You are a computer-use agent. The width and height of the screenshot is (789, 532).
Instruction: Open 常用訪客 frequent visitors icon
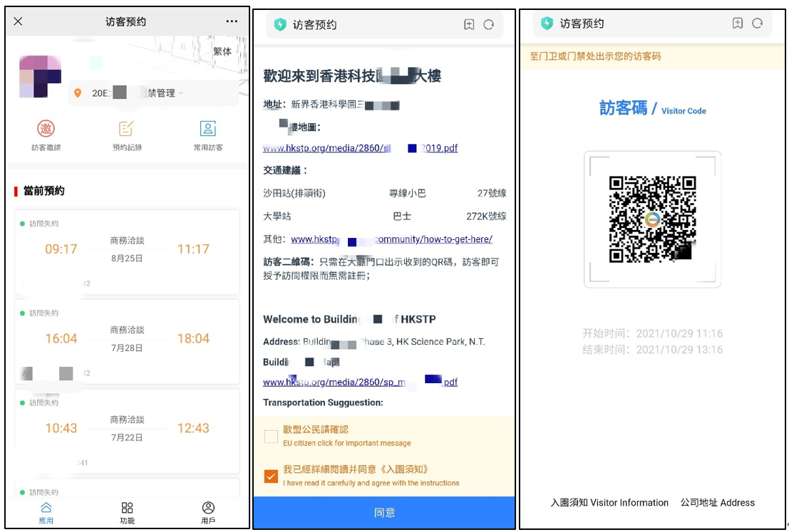click(x=208, y=135)
